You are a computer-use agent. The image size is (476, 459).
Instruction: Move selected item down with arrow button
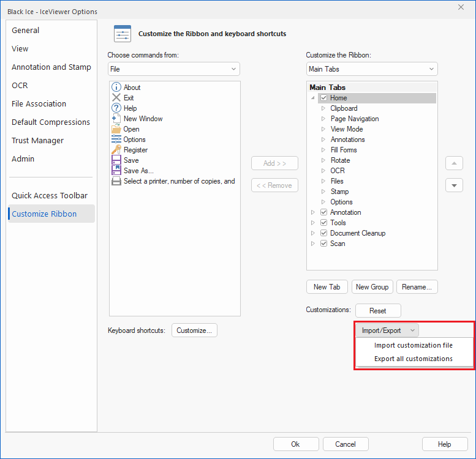pyautogui.click(x=454, y=185)
